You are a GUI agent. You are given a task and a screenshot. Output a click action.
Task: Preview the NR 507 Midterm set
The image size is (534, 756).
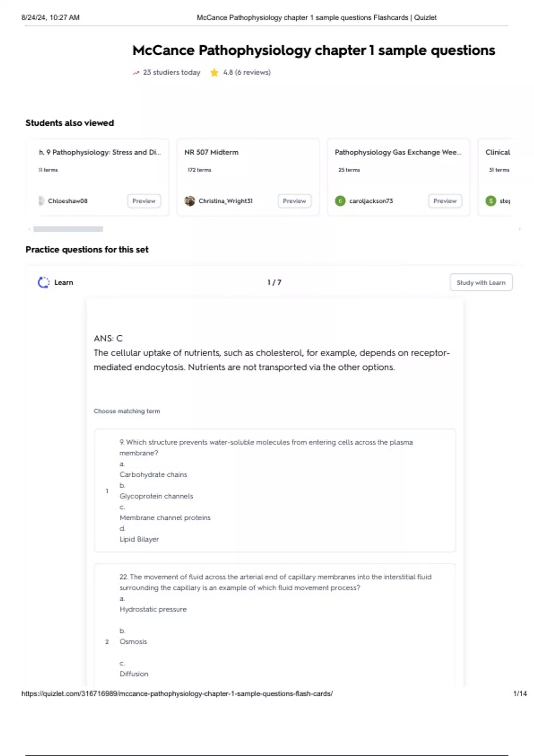pos(294,201)
